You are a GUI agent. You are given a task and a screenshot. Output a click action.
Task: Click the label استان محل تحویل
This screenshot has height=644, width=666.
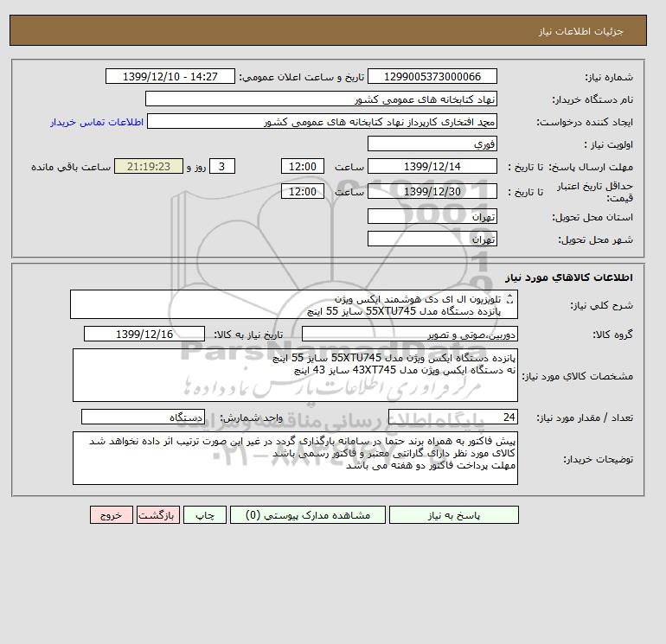pyautogui.click(x=592, y=217)
